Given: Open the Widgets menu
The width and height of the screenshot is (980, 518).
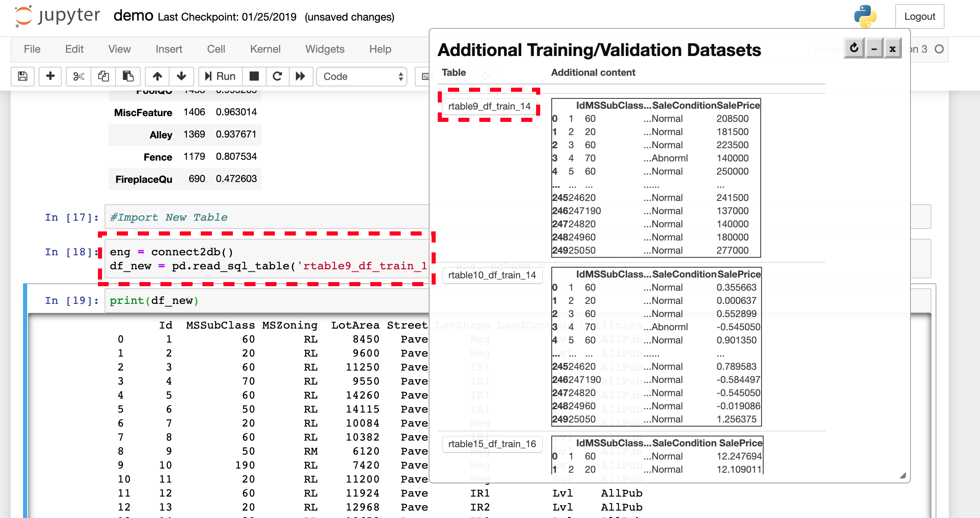Looking at the screenshot, I should [x=325, y=49].
